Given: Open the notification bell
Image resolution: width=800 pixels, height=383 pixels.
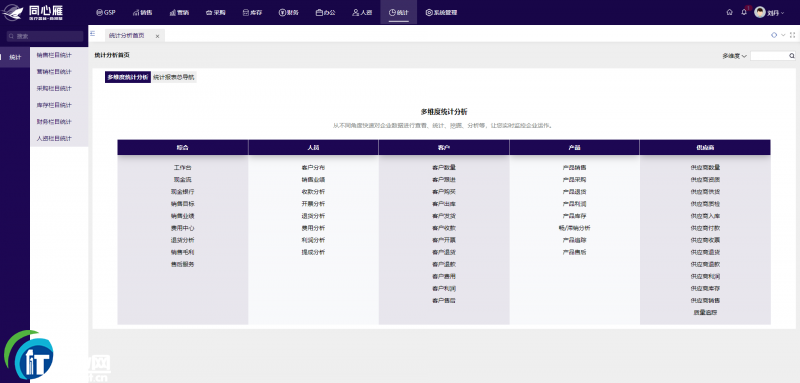Looking at the screenshot, I should pos(744,12).
